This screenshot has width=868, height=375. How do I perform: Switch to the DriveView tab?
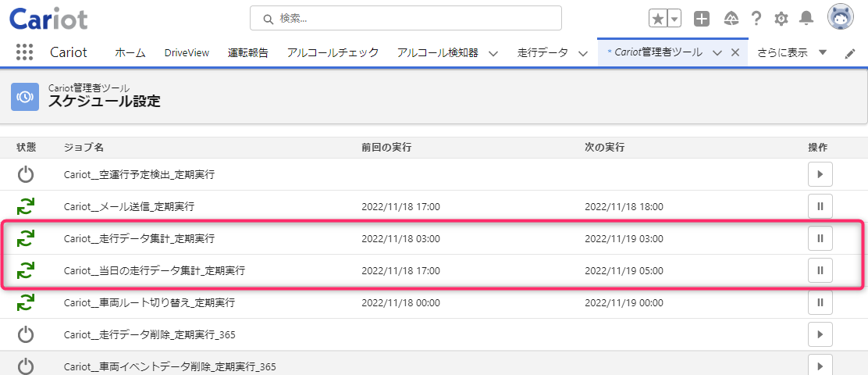coord(187,52)
